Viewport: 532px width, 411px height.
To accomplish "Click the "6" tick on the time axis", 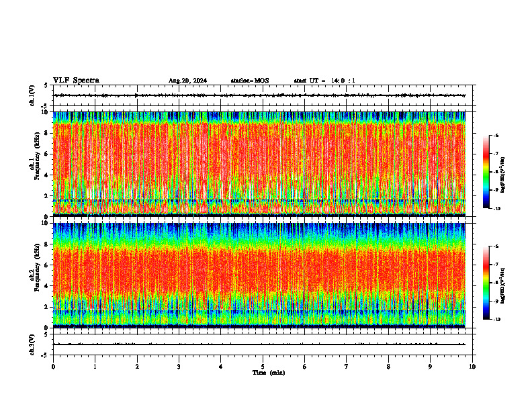I will 305,367.
